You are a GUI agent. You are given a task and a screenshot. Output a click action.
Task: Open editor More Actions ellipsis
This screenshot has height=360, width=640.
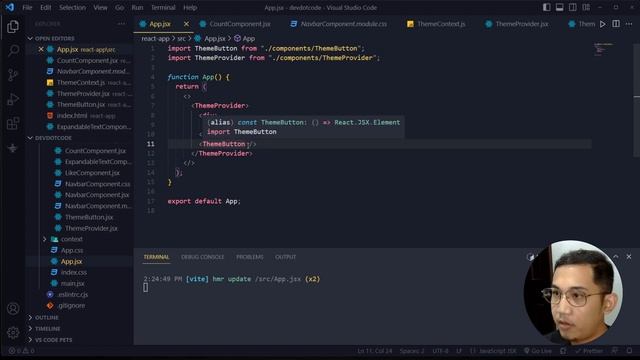[629, 24]
